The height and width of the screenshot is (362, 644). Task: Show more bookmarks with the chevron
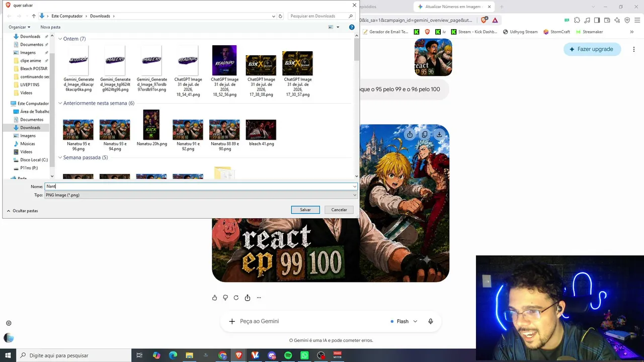coord(632,32)
